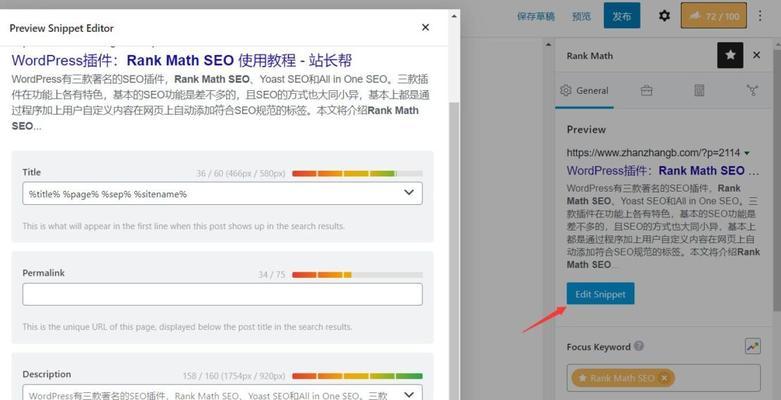Open the General tab in Rank Math

point(584,91)
